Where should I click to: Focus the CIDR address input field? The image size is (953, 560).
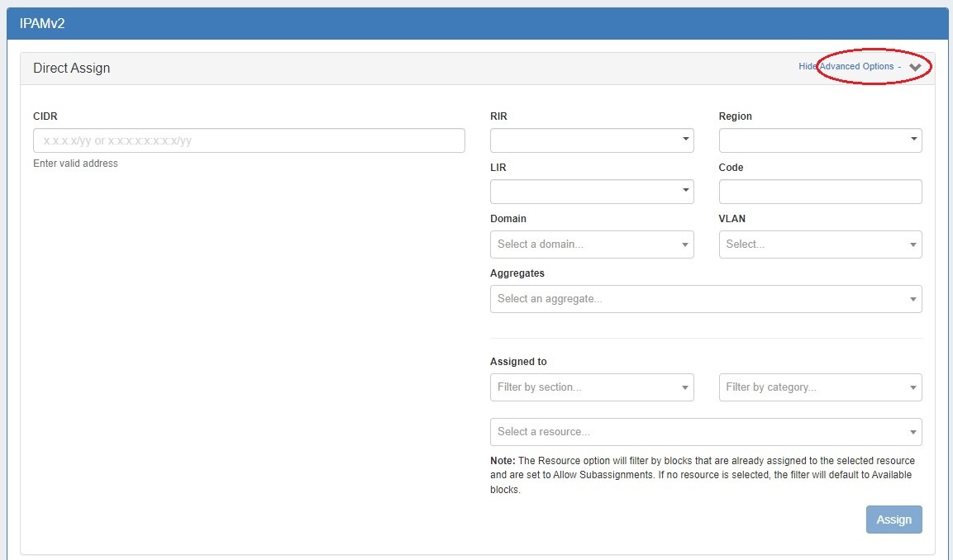[249, 140]
